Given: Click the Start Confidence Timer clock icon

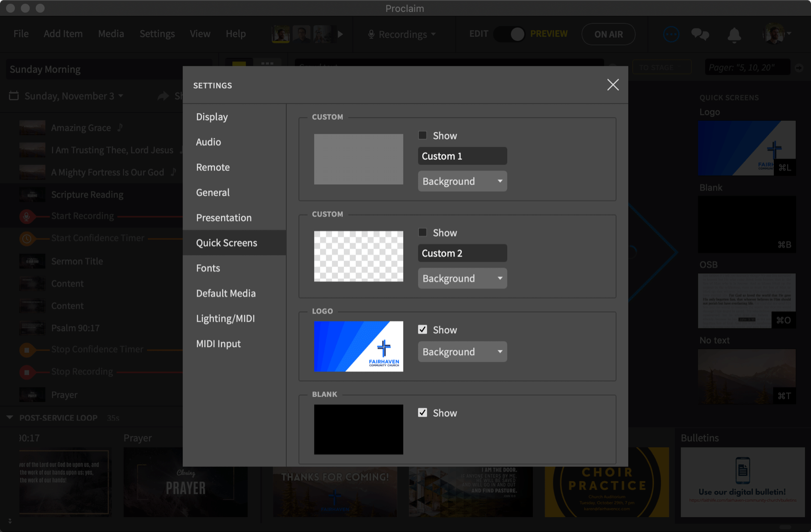Looking at the screenshot, I should pyautogui.click(x=27, y=238).
